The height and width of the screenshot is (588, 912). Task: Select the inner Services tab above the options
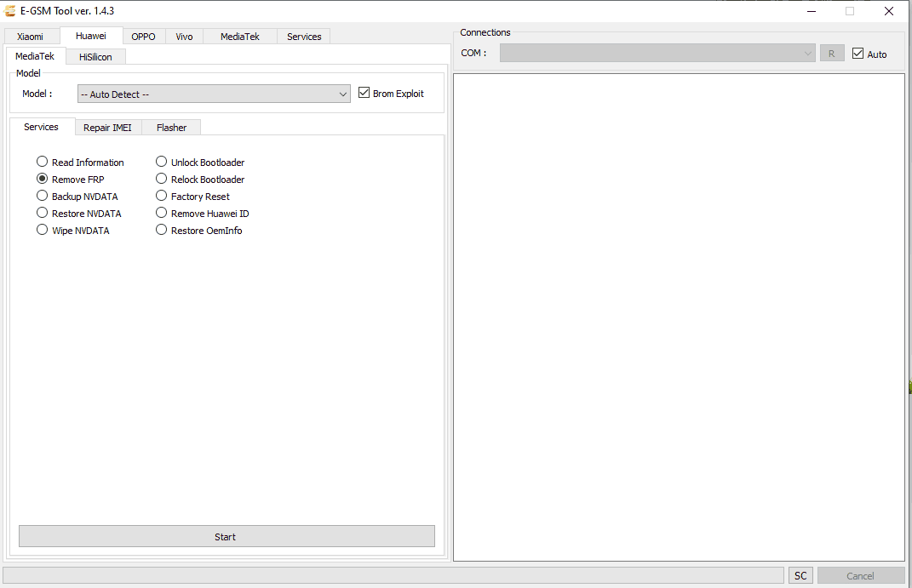[x=41, y=127]
